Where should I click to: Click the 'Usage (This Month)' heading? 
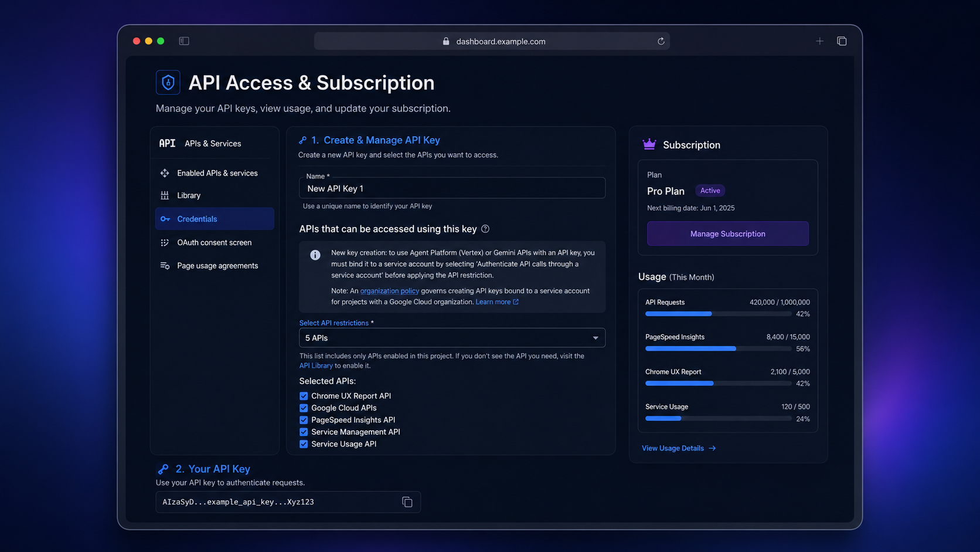(x=676, y=277)
